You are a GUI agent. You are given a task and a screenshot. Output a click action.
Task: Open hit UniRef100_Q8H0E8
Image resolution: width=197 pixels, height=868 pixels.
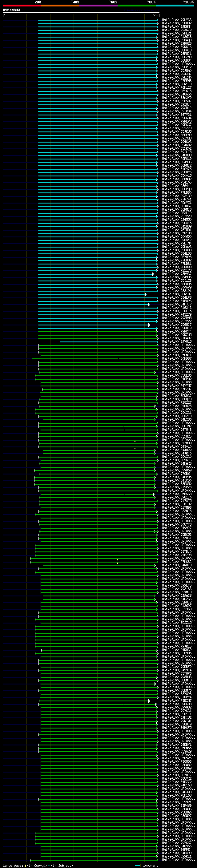(x=177, y=50)
